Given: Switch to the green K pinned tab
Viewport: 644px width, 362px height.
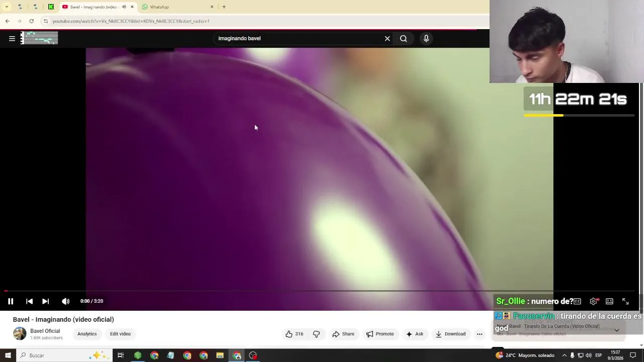Looking at the screenshot, I should pos(51,7).
